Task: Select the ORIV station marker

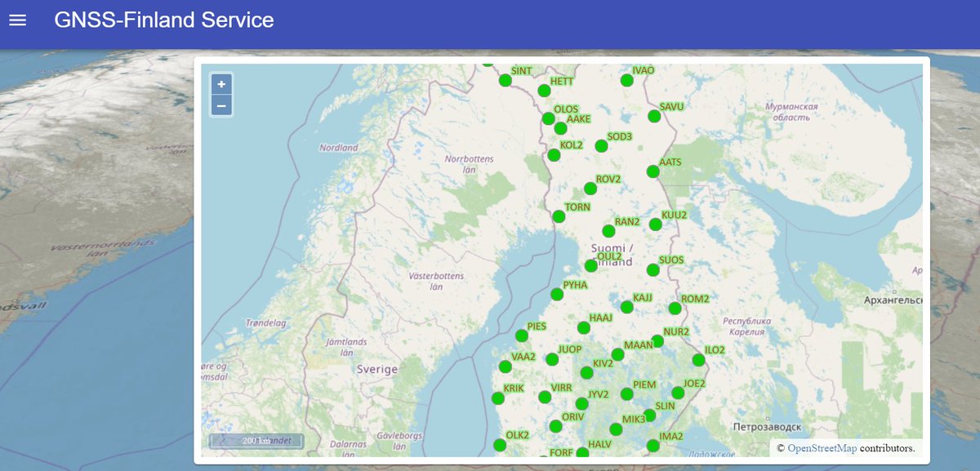Action: click(556, 426)
